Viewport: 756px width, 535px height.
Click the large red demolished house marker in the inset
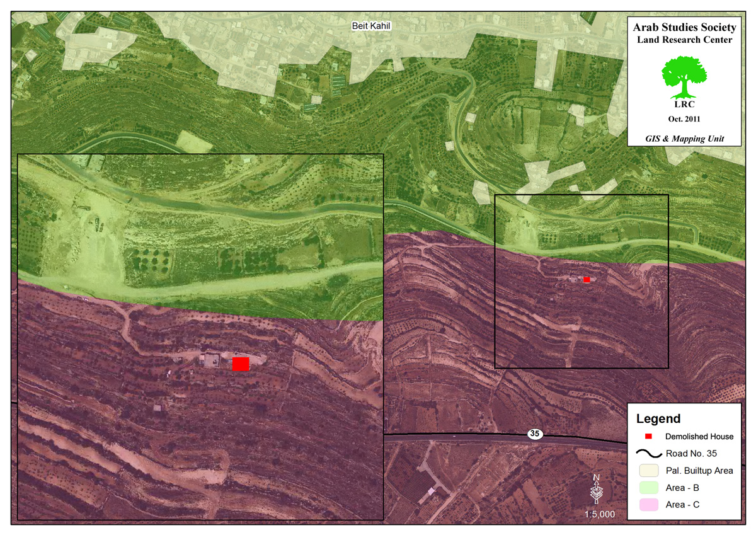(241, 364)
